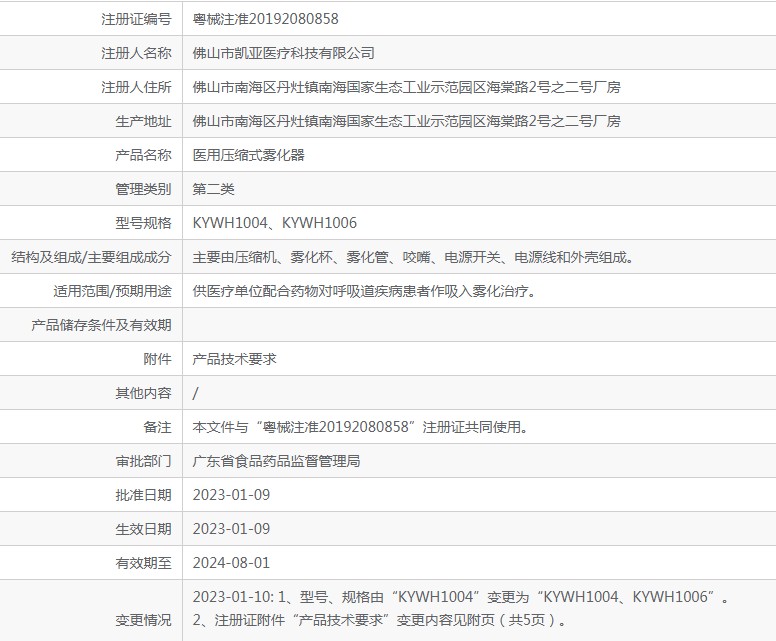The image size is (776, 641).
Task: Select the approving department 广东省食品药品监督管理局
Action: (x=276, y=461)
